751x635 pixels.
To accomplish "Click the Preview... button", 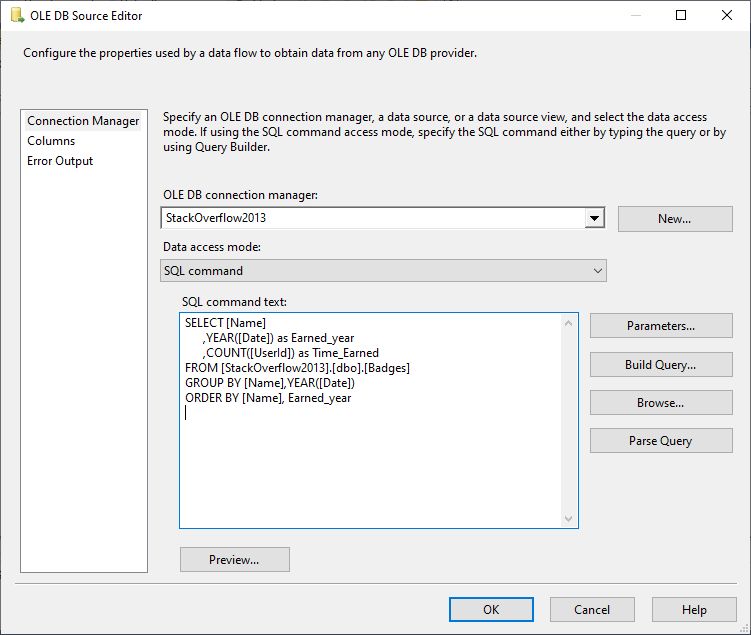I will pos(234,560).
